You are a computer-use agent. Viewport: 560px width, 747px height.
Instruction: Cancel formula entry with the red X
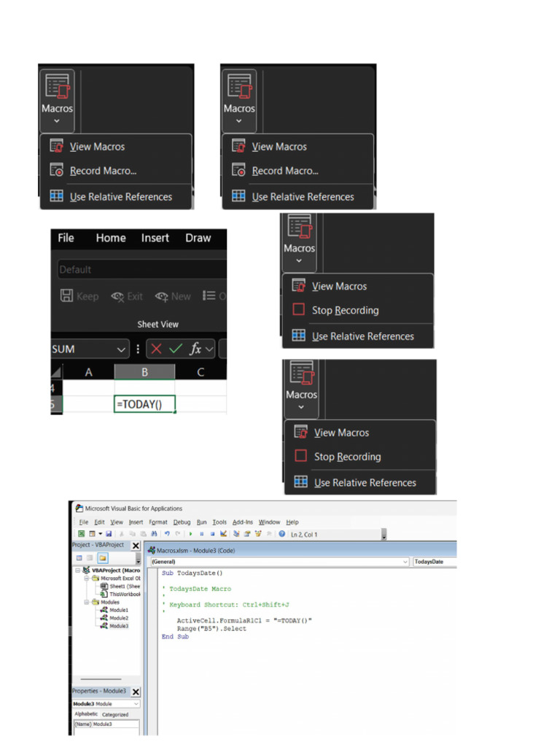[156, 349]
